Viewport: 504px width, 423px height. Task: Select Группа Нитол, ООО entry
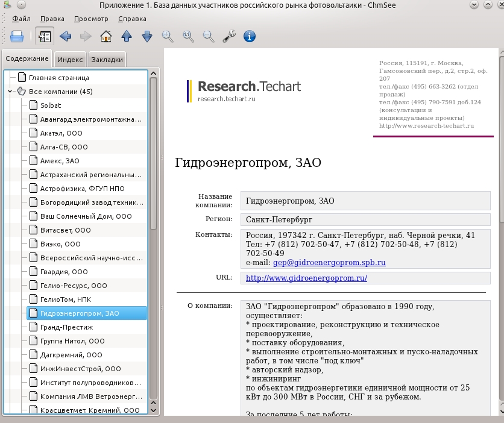pyautogui.click(x=72, y=340)
